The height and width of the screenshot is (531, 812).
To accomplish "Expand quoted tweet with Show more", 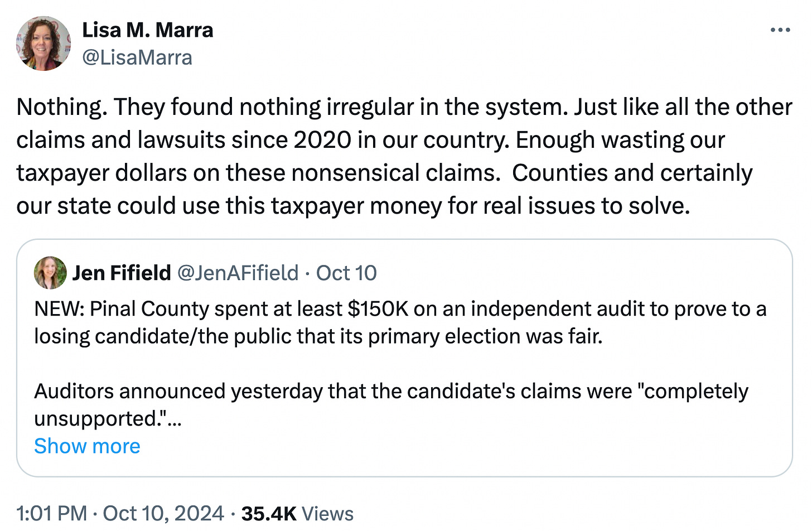I will coord(87,446).
